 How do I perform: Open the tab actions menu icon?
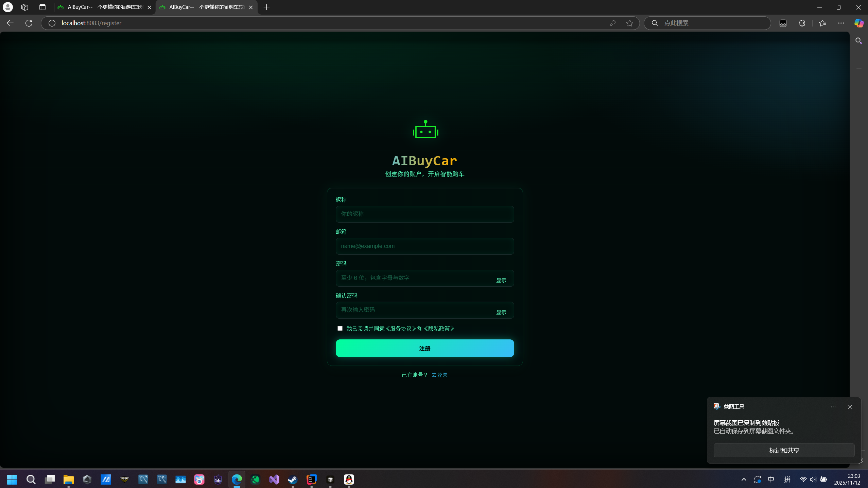42,7
